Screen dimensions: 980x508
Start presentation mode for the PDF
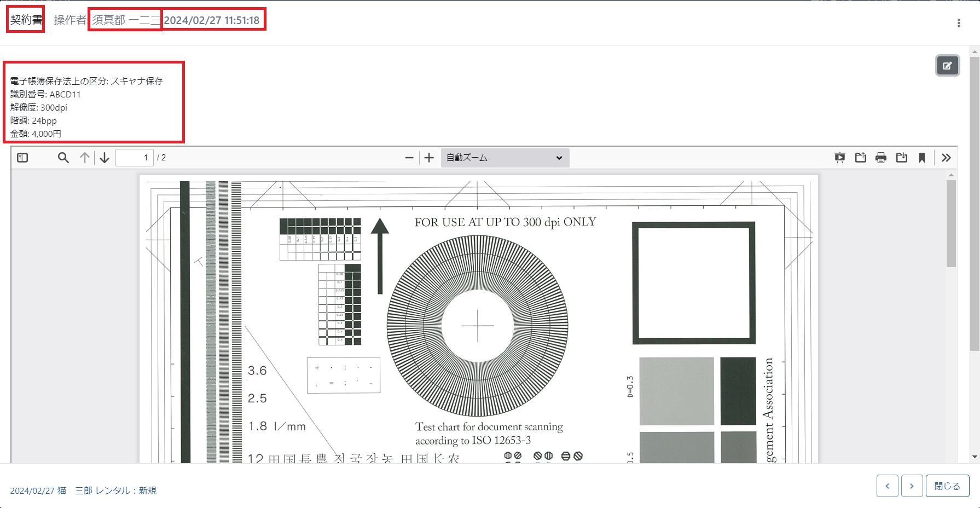840,158
